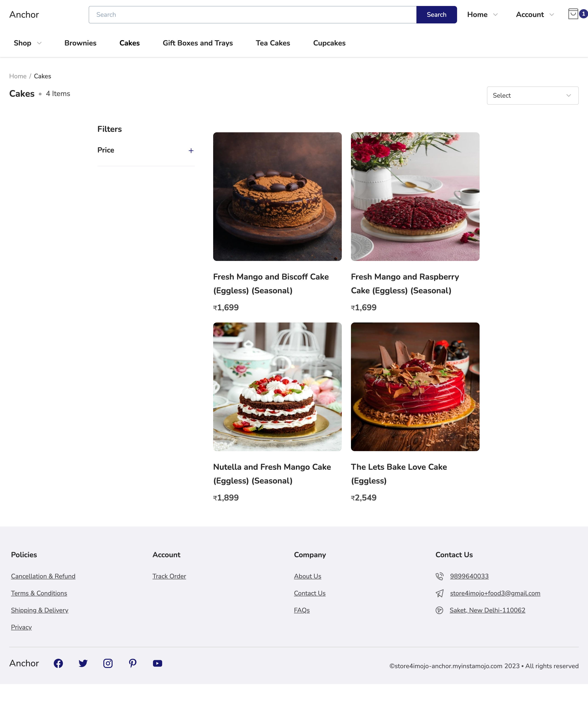Open the shopping cart icon
588x707 pixels.
pyautogui.click(x=573, y=14)
